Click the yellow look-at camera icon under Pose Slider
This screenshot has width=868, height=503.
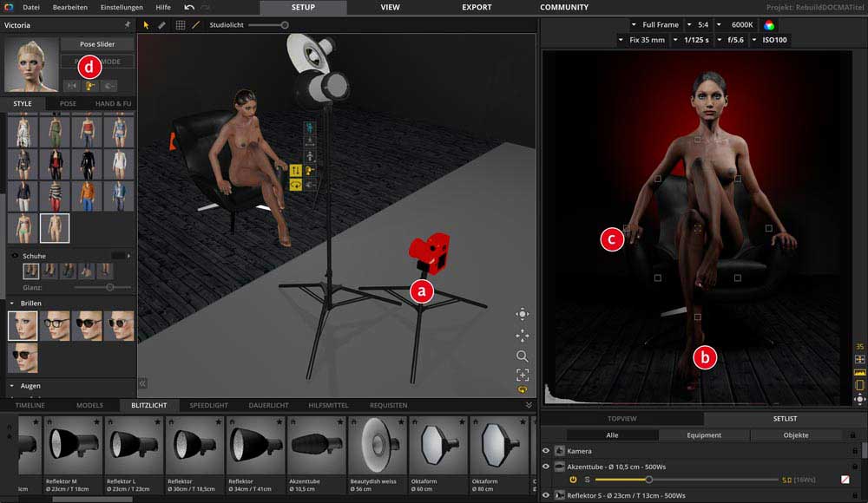click(x=90, y=86)
